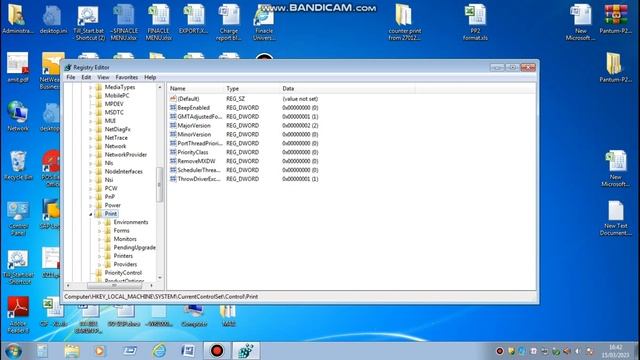Image resolution: width=640 pixels, height=360 pixels.
Task: Select the GMTAdjustedFo... value name
Action: tap(200, 117)
